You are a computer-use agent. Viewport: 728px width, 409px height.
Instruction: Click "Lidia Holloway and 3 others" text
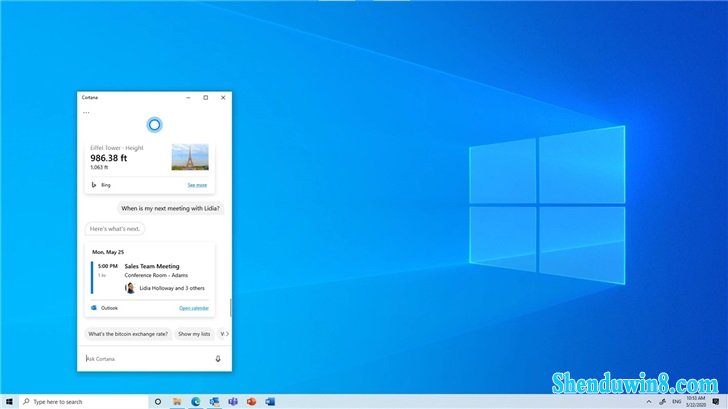pos(172,288)
